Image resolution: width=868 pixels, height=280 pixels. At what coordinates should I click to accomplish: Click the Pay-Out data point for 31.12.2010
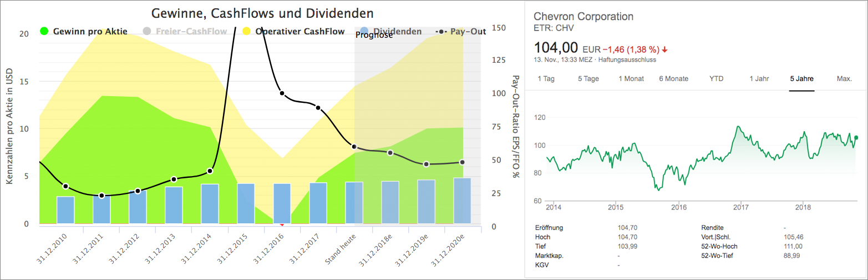pos(65,186)
